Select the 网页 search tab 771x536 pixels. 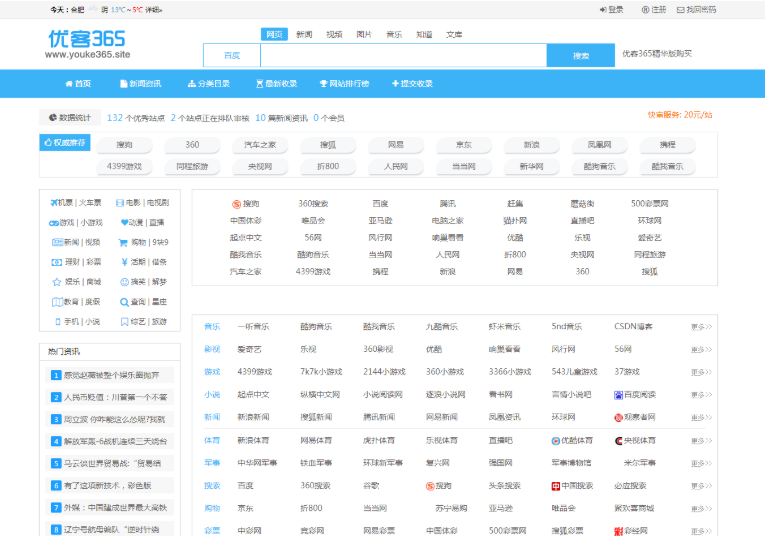(x=274, y=34)
